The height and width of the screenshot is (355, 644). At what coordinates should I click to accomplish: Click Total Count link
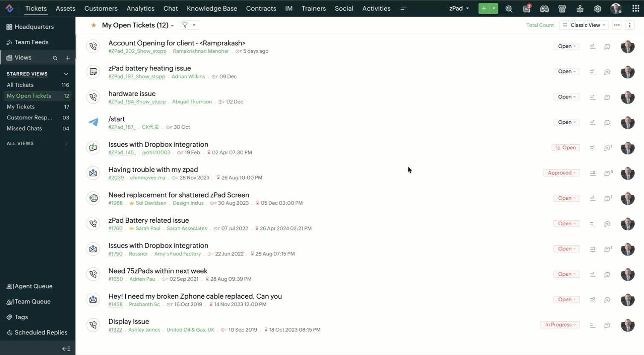tap(540, 25)
